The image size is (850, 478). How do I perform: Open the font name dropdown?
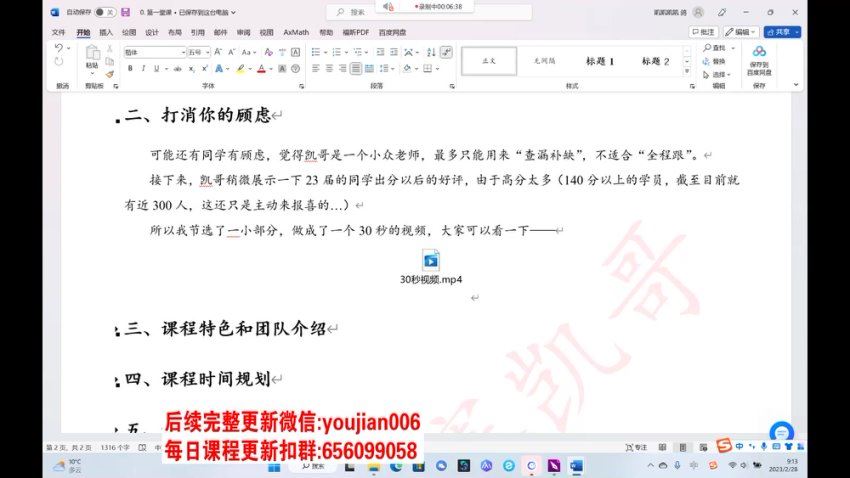tap(183, 53)
